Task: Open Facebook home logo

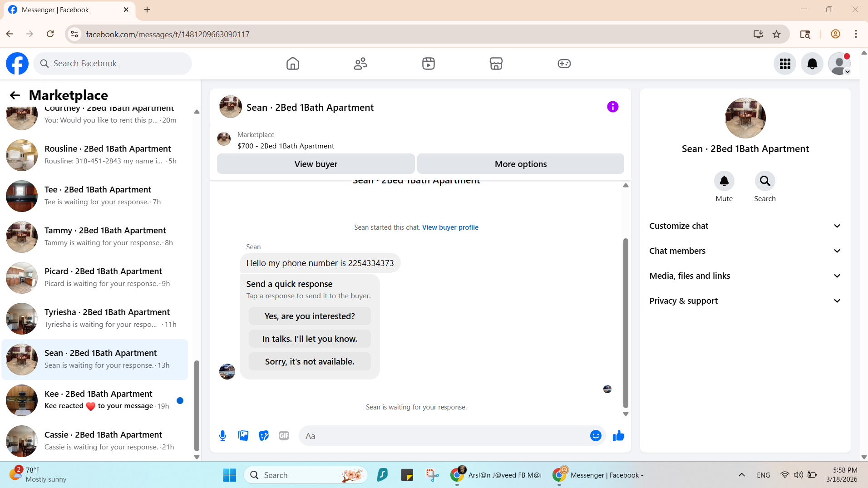Action: click(x=17, y=64)
